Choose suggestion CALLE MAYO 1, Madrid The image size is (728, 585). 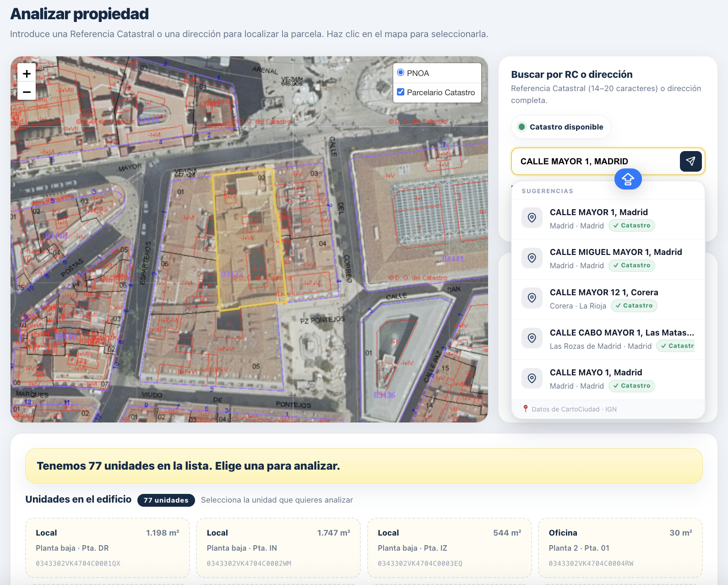(608, 379)
